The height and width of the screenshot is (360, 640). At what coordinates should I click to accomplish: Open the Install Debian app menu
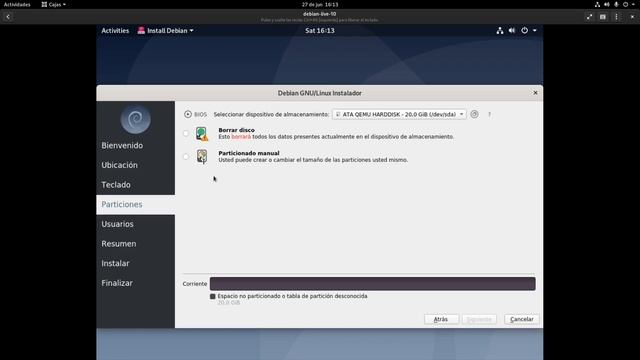[x=165, y=31]
